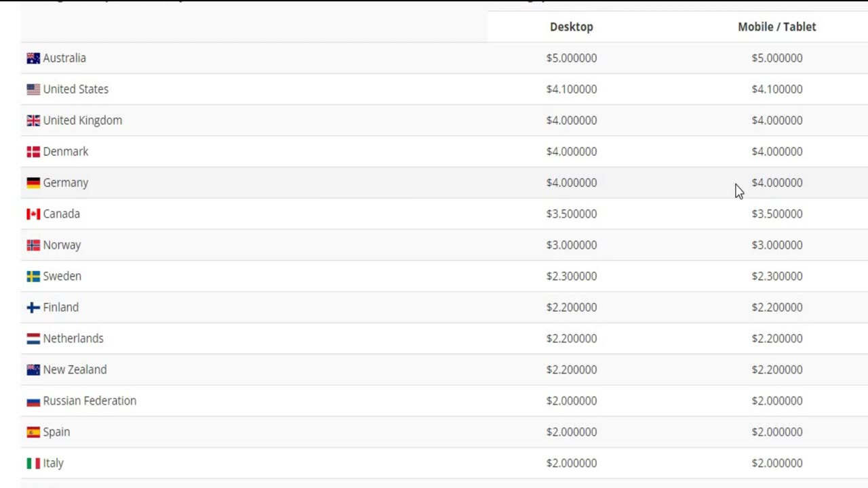Click the Australia flag icon
Viewport: 868px width, 488px height.
point(33,58)
